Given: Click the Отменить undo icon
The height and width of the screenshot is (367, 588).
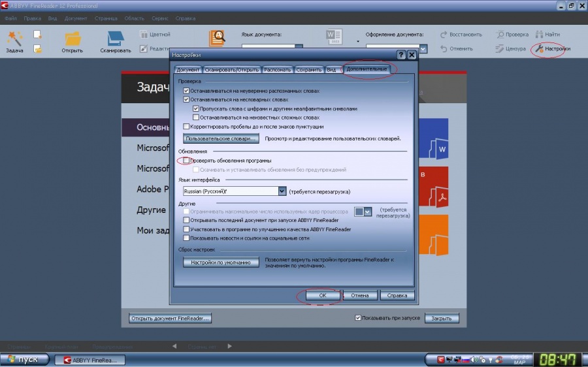Looking at the screenshot, I should (x=444, y=49).
